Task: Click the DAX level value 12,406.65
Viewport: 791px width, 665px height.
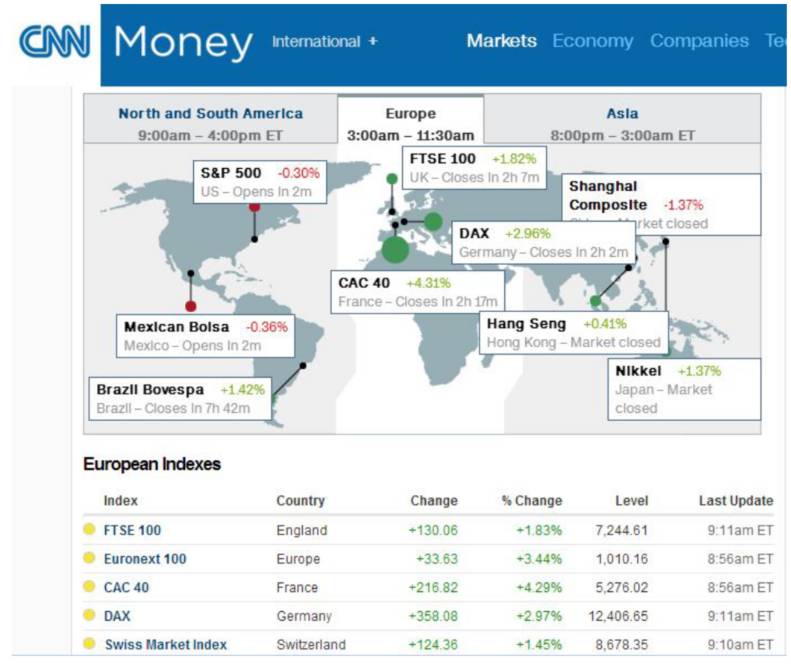Action: coord(618,616)
